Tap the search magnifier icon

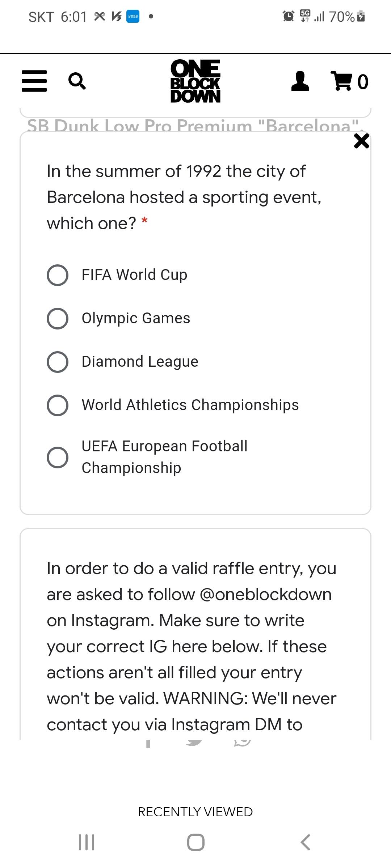[x=77, y=81]
